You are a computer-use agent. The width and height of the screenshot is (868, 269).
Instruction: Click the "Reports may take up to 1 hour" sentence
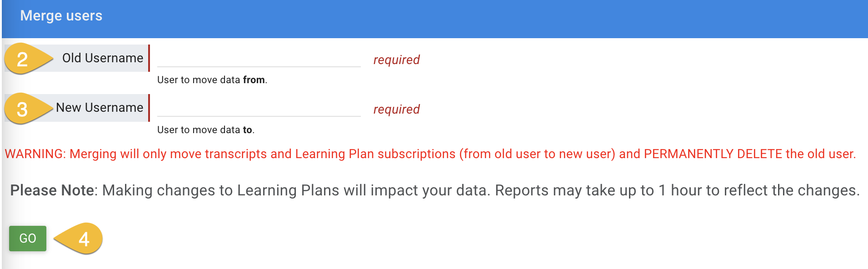pyautogui.click(x=677, y=190)
